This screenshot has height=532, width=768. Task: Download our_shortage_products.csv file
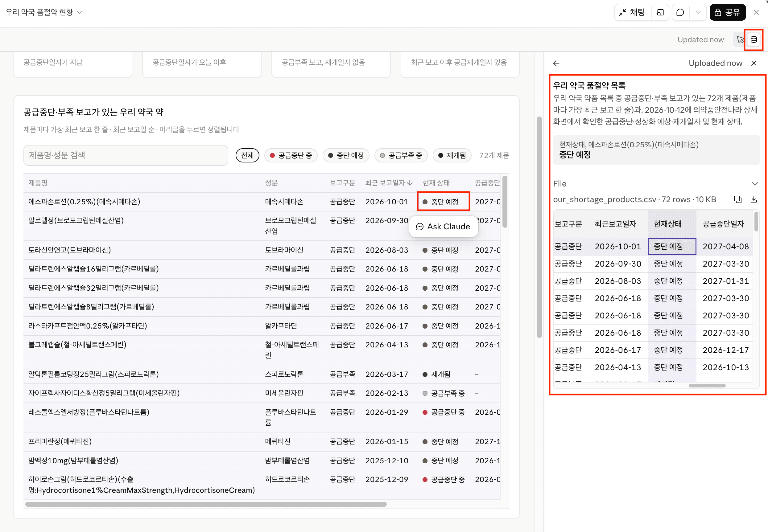[x=753, y=199]
